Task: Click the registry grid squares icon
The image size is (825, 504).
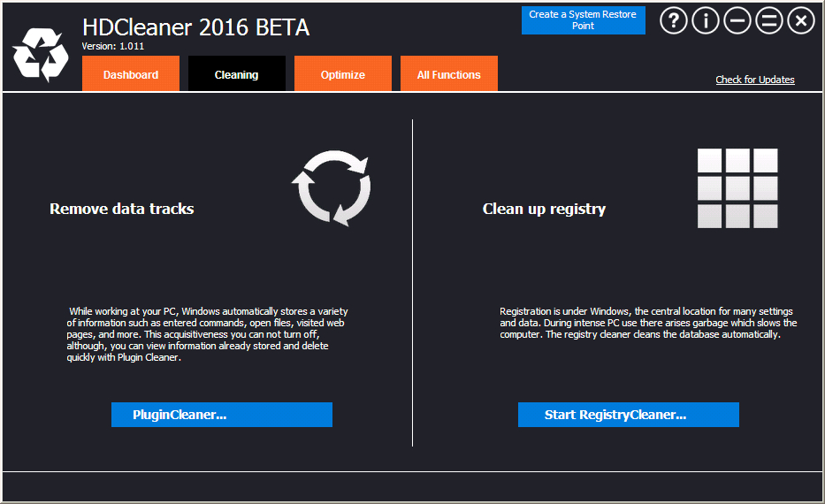Action: click(x=737, y=188)
